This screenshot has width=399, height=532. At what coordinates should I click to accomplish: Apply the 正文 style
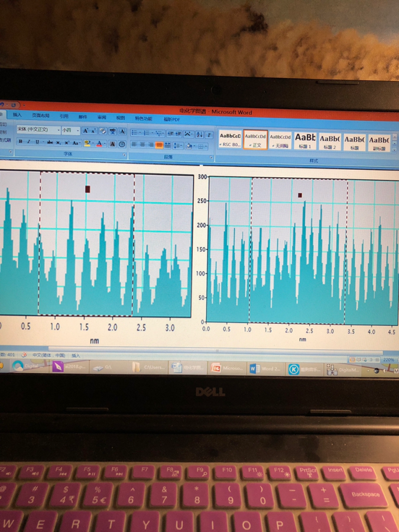coord(255,140)
